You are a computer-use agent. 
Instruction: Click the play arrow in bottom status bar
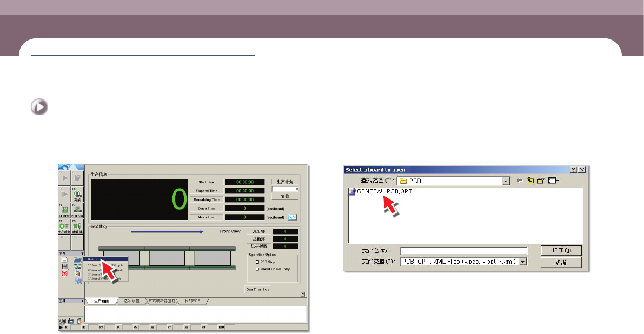[61, 328]
